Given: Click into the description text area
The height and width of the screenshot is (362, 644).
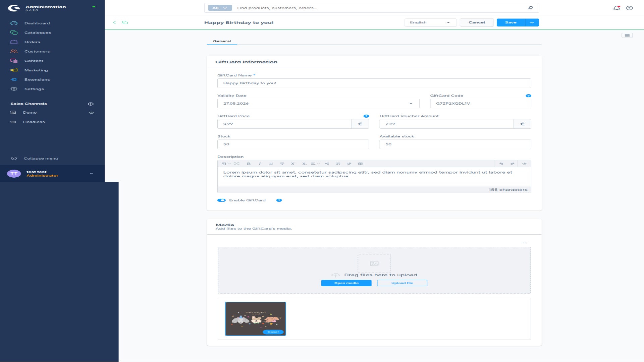Looking at the screenshot, I should (x=374, y=177).
